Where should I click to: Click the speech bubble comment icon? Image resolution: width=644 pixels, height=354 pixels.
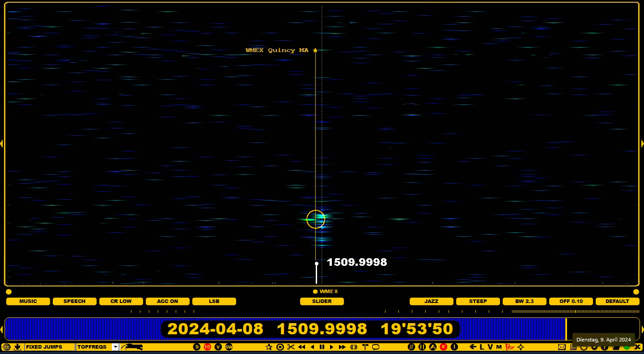[x=376, y=347]
